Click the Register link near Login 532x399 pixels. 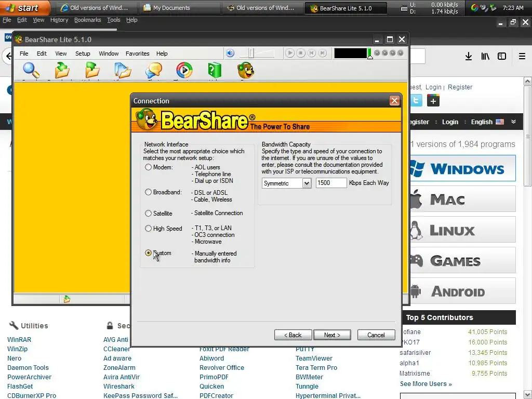460,87
